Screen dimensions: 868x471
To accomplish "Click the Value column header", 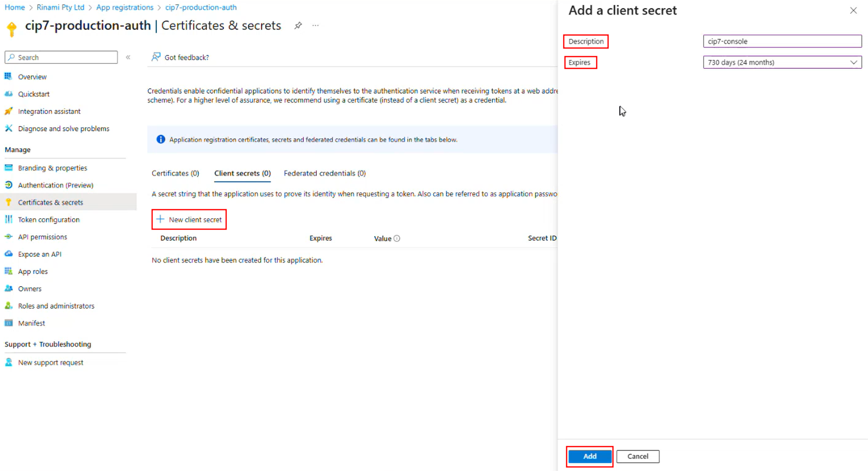I will click(382, 239).
